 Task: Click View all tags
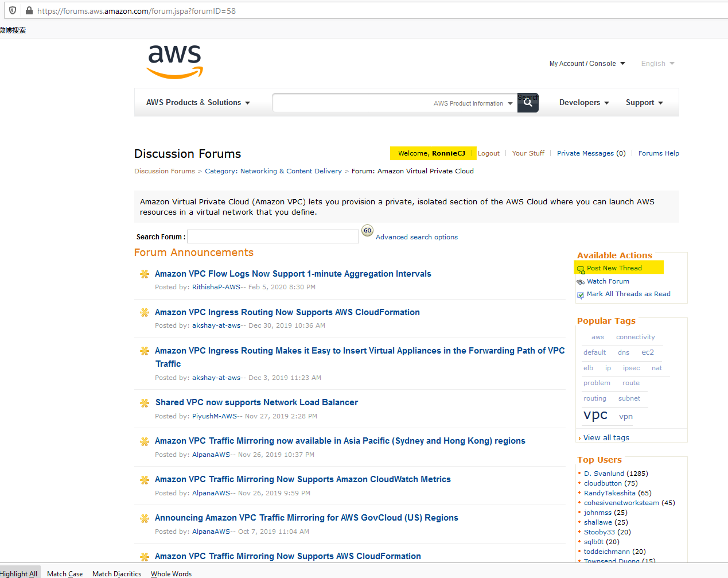point(606,437)
